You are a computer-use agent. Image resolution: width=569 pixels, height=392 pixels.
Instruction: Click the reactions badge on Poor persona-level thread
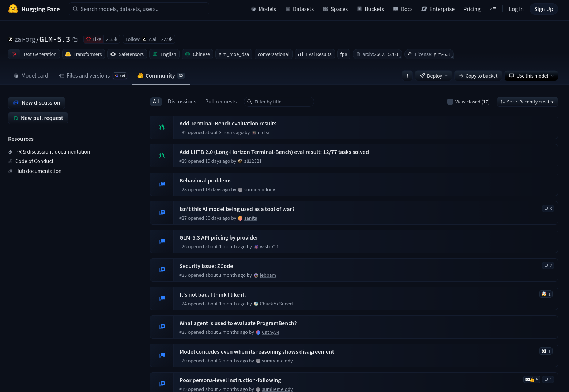click(x=532, y=380)
